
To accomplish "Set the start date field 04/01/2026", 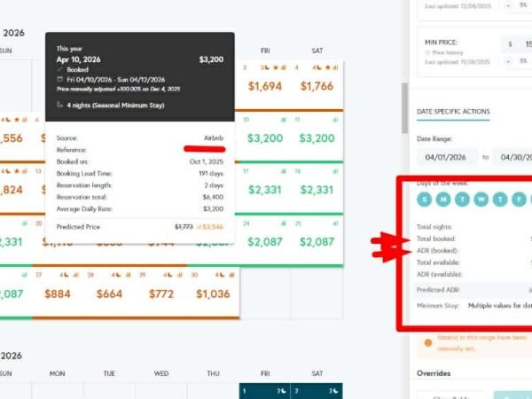I will point(447,156).
